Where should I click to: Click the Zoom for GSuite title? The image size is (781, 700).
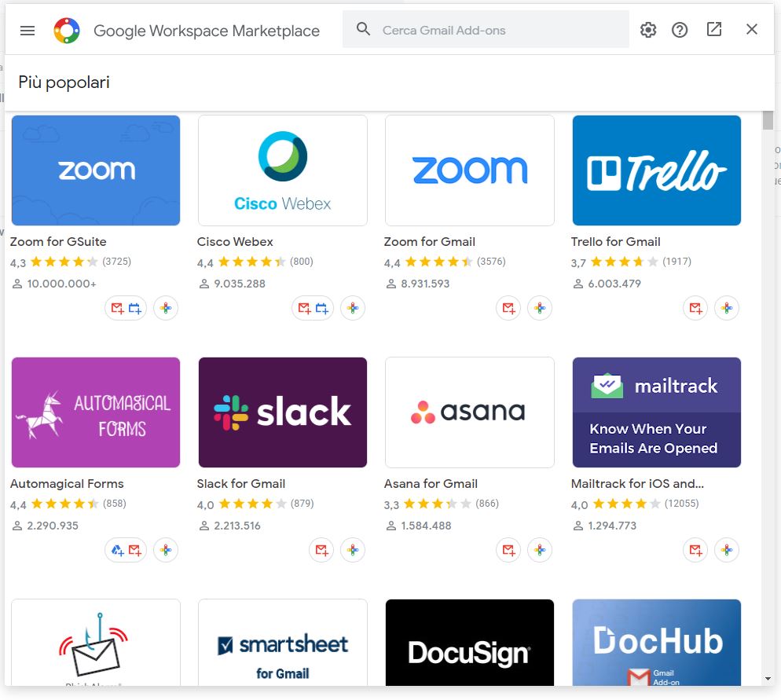click(x=58, y=242)
